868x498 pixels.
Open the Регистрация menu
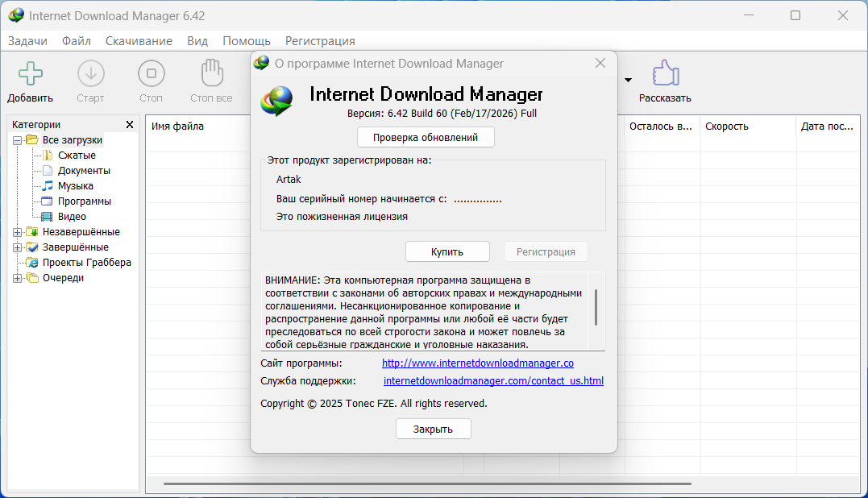pos(320,41)
